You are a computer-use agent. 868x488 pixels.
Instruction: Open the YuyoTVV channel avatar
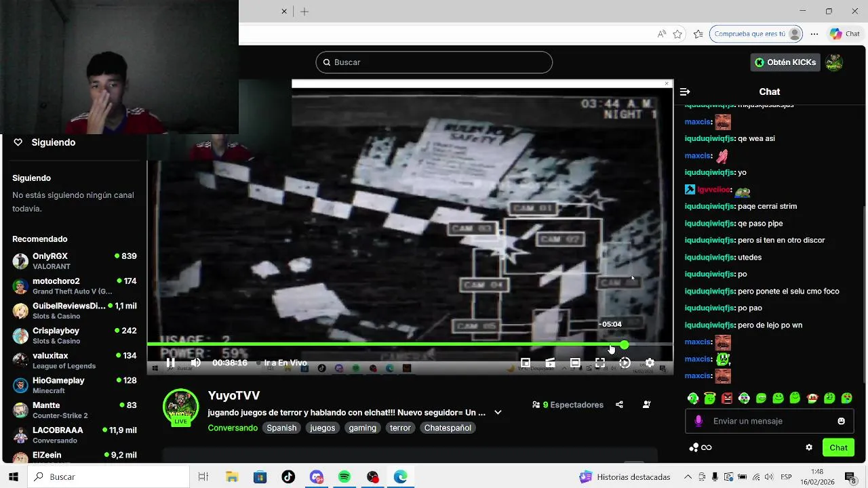coord(180,406)
